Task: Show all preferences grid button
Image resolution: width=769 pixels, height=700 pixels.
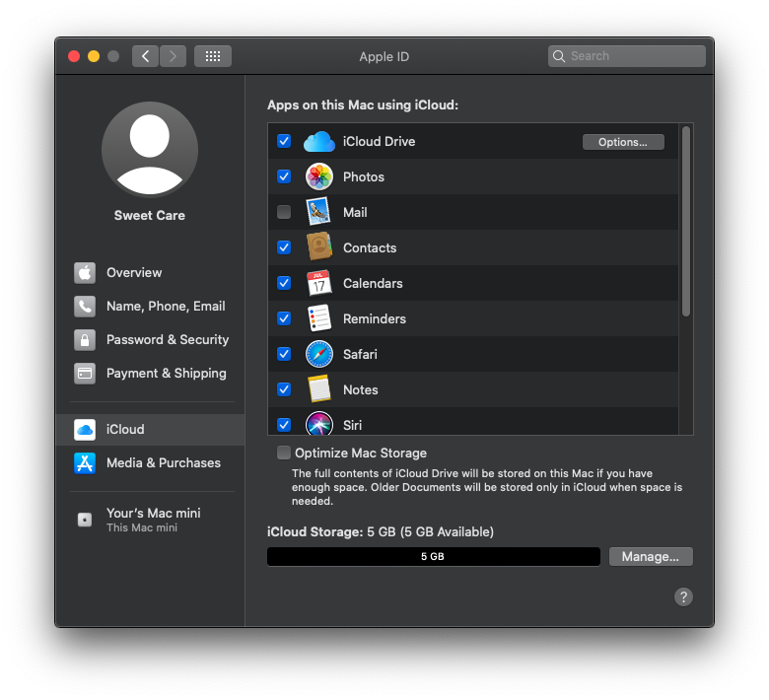Action: 212,56
